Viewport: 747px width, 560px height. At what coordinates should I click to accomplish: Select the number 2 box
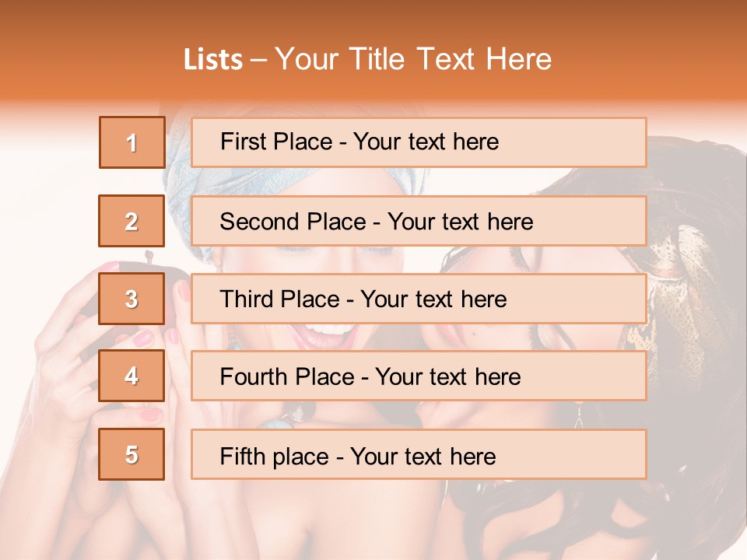click(x=132, y=221)
